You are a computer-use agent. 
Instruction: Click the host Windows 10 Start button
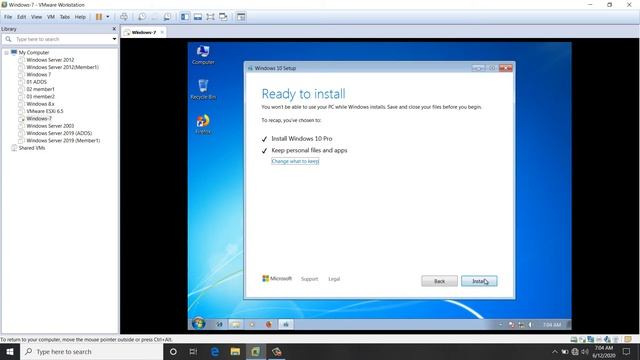point(10,351)
